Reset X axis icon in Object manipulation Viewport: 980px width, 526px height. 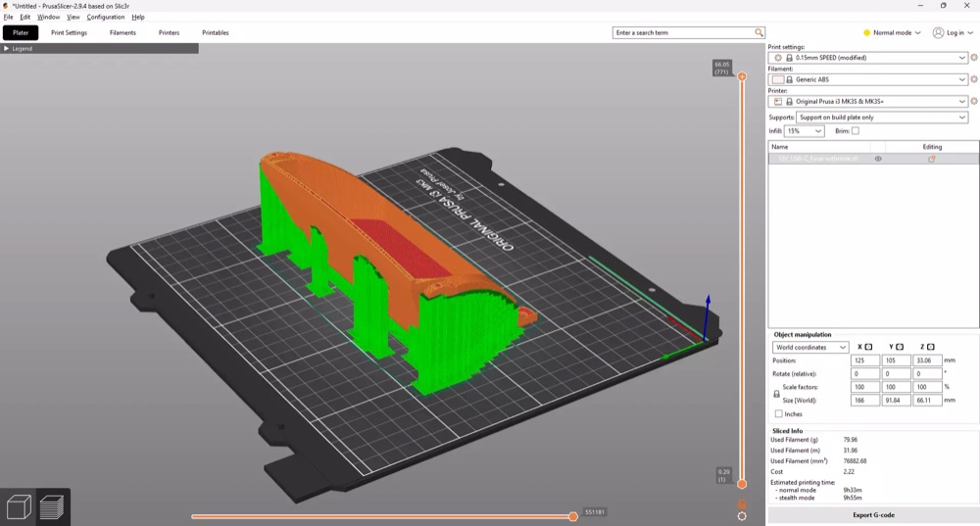[x=868, y=347]
